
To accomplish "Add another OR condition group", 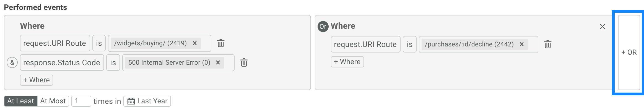I will point(629,53).
